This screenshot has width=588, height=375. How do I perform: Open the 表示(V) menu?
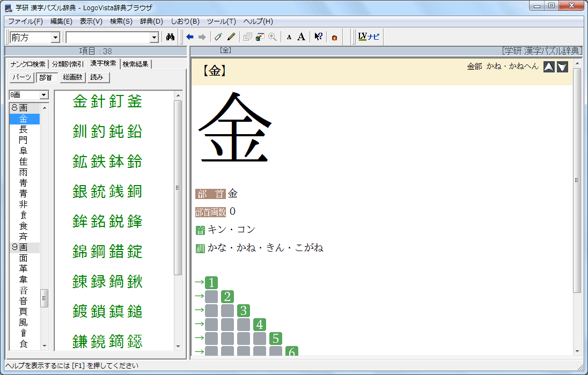[x=91, y=21]
